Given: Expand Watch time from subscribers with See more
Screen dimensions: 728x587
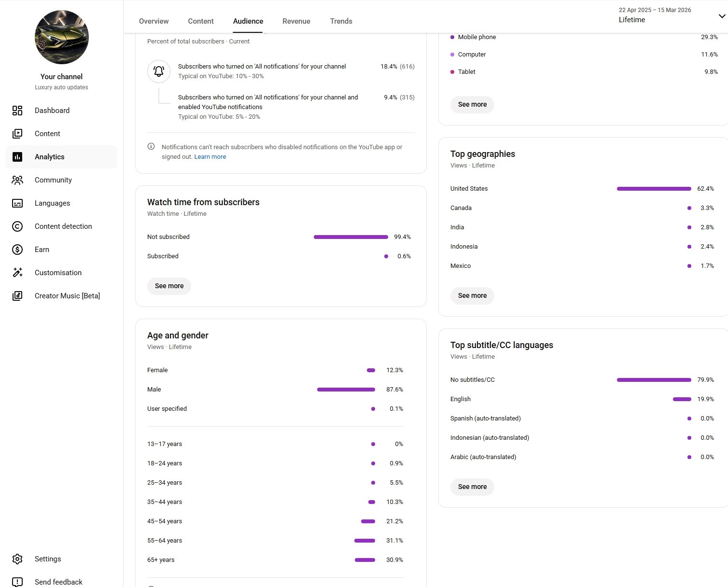Looking at the screenshot, I should (x=169, y=286).
